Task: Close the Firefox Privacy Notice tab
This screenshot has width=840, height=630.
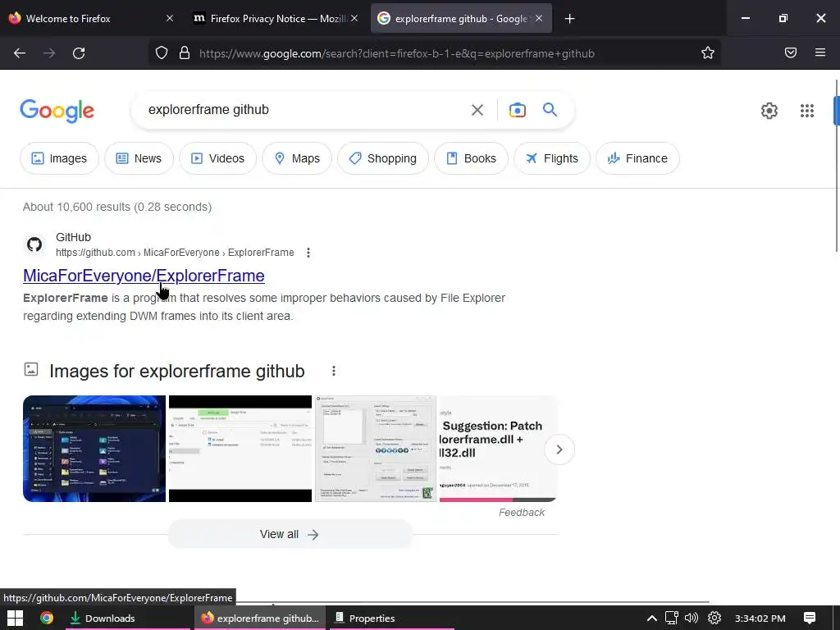Action: click(x=354, y=18)
